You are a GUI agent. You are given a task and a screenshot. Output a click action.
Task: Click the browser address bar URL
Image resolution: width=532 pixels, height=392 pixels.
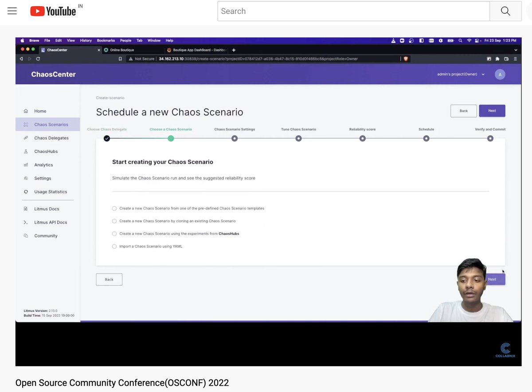click(x=258, y=59)
